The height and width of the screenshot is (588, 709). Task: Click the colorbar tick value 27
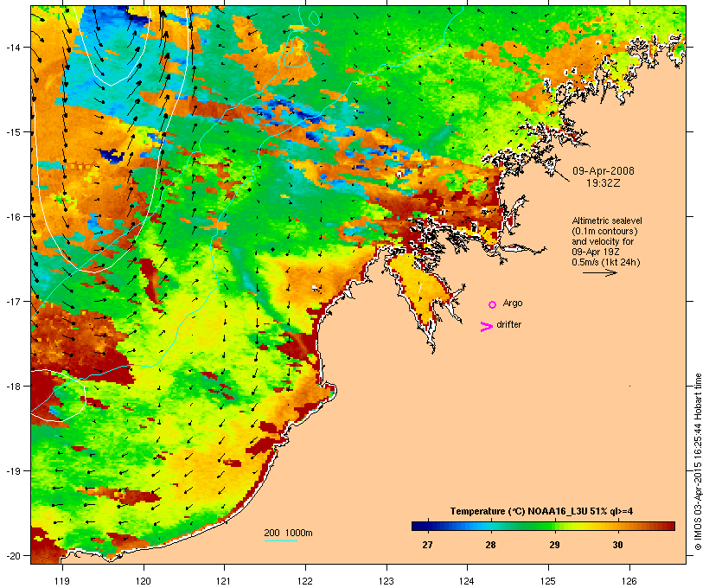pos(427,545)
